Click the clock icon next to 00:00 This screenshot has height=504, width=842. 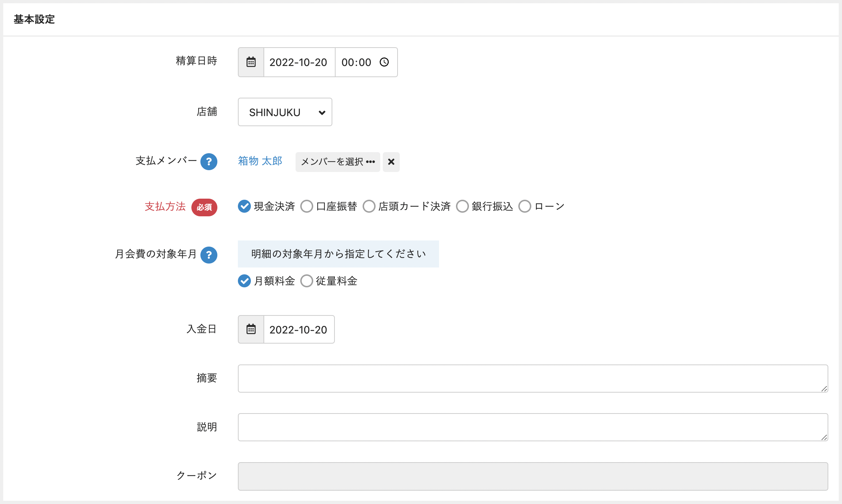(384, 62)
